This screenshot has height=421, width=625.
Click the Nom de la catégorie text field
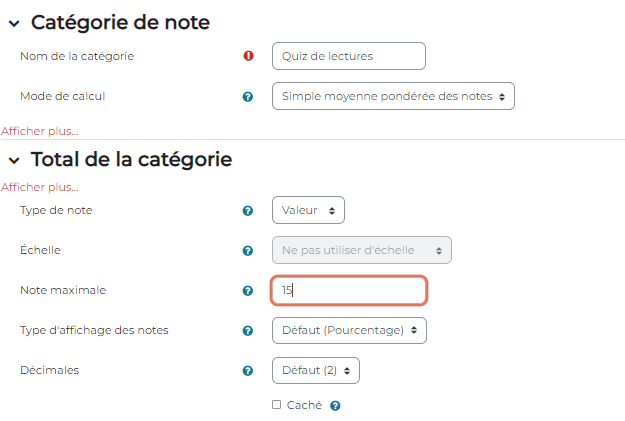348,56
